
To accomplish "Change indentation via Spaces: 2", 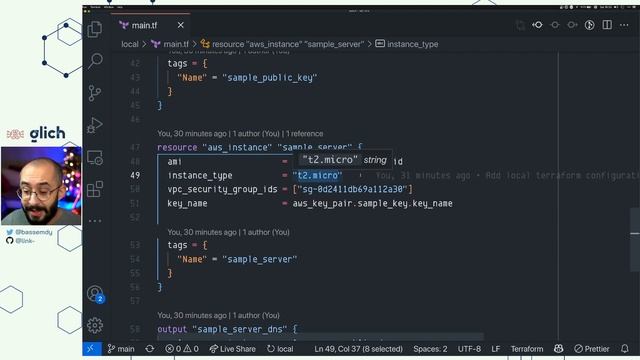I will 430,349.
